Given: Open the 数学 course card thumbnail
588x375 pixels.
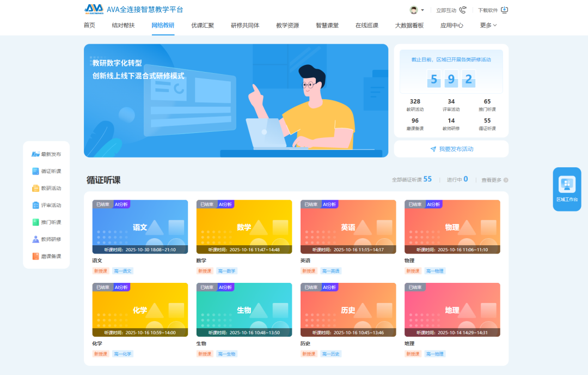Looking at the screenshot, I should tap(244, 226).
